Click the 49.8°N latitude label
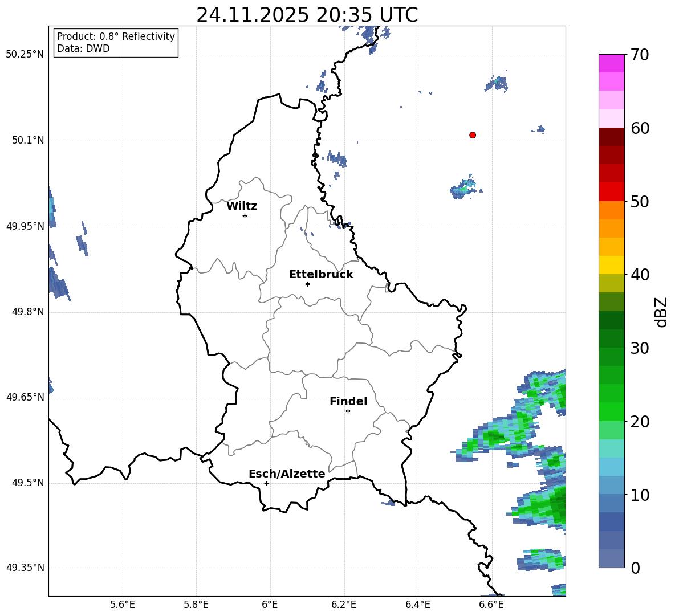The image size is (675, 616). [x=28, y=312]
